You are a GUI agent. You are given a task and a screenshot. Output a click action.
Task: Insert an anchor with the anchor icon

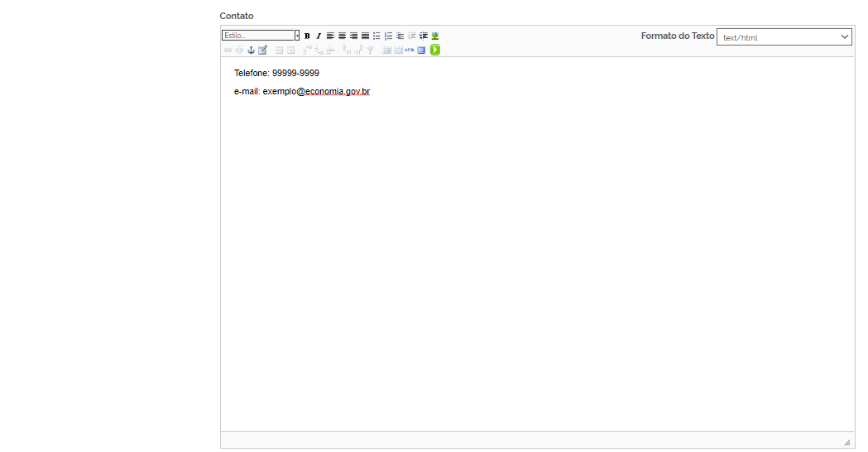251,50
